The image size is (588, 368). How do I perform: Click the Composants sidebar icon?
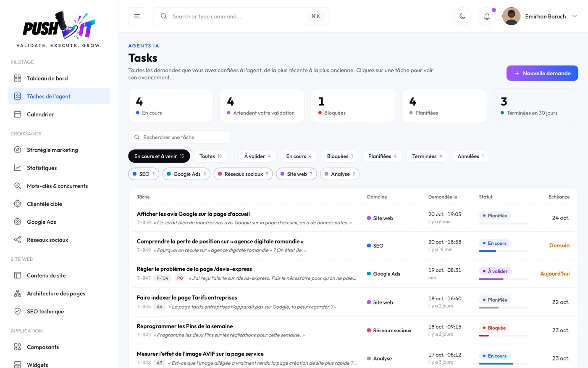pyautogui.click(x=18, y=347)
